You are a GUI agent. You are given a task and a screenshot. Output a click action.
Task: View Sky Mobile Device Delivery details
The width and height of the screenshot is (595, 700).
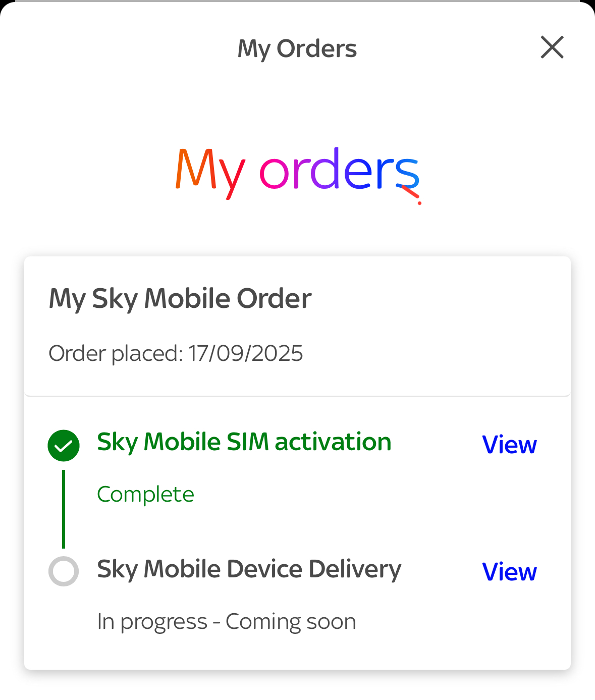pos(509,572)
